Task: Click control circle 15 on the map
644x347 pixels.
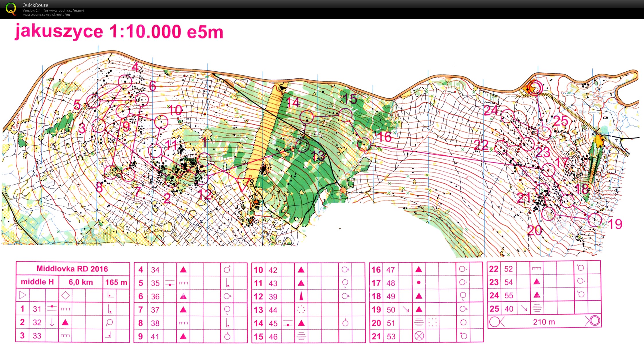Action: [346, 115]
